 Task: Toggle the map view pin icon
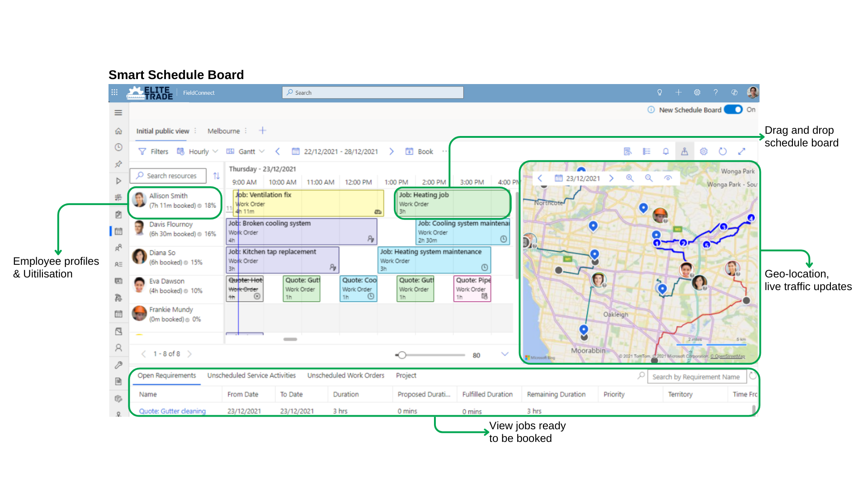684,151
